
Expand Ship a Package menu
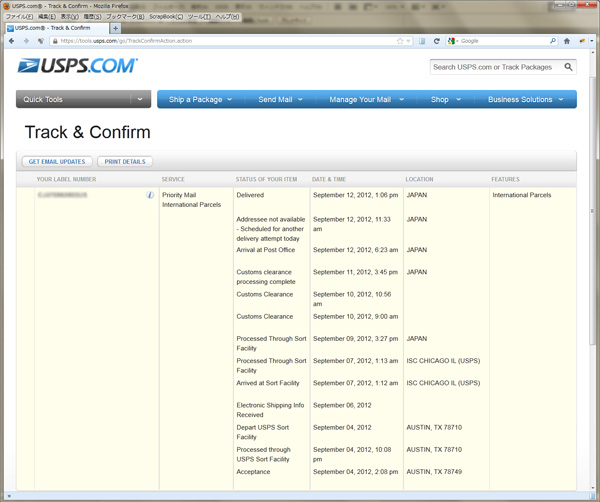(x=200, y=99)
